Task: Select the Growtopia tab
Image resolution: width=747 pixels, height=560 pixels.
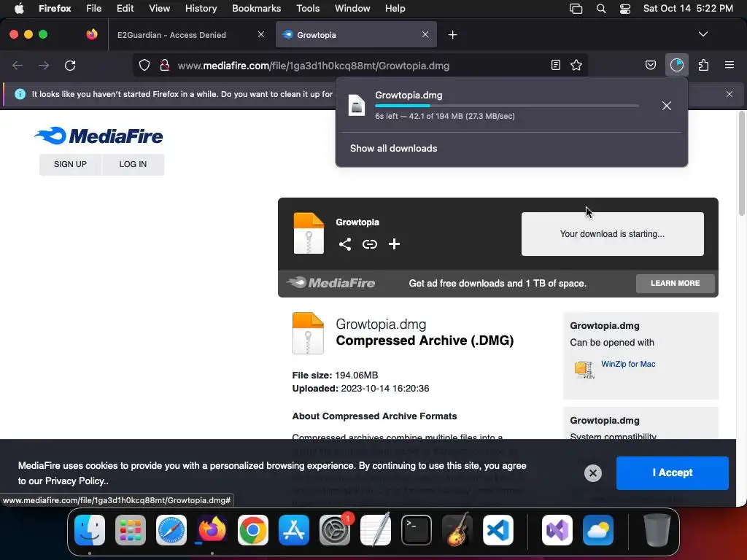Action: [x=356, y=35]
